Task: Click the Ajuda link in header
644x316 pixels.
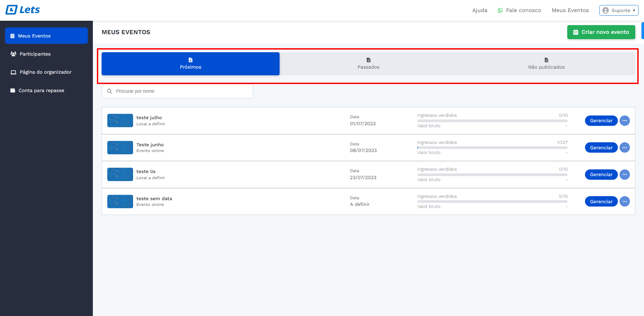Action: [479, 10]
